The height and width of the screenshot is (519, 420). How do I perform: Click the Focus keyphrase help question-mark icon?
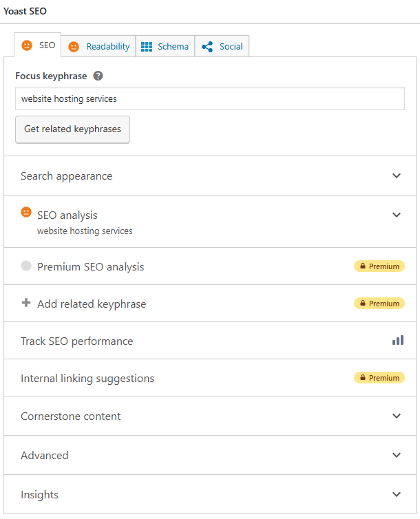(98, 76)
